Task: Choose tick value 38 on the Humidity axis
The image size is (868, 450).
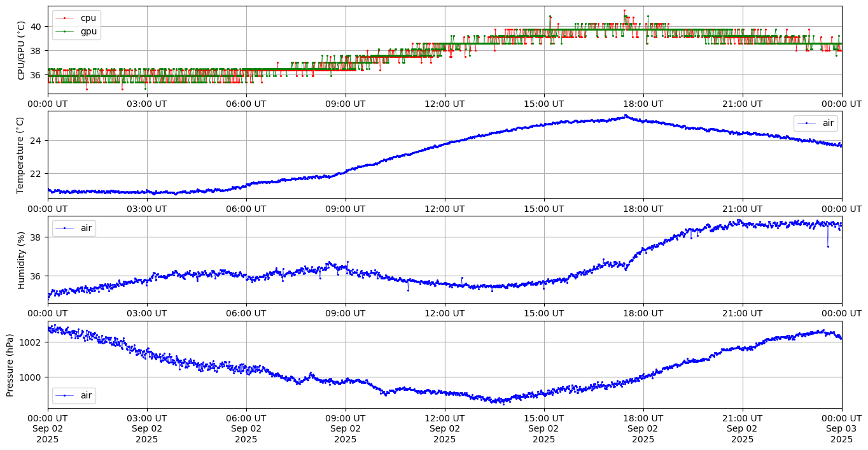Action: [x=36, y=237]
